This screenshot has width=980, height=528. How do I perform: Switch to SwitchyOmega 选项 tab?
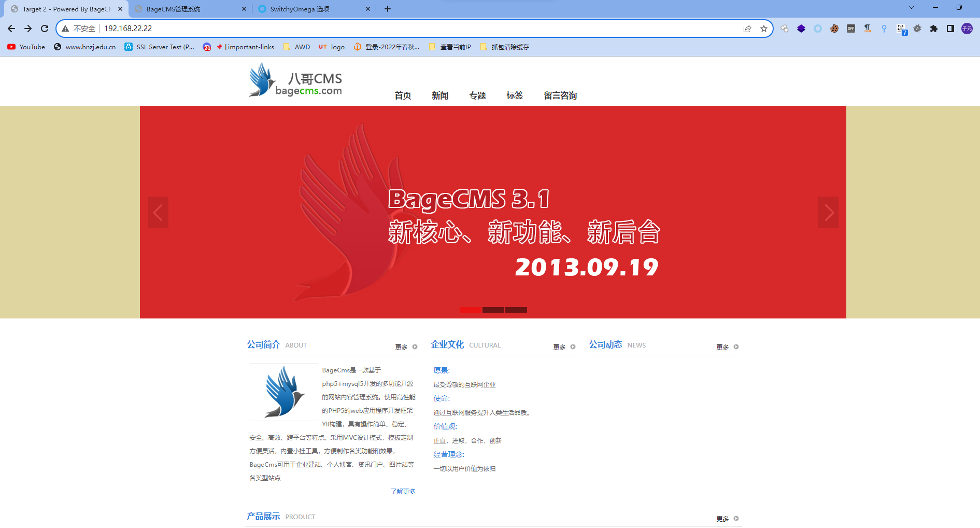314,9
